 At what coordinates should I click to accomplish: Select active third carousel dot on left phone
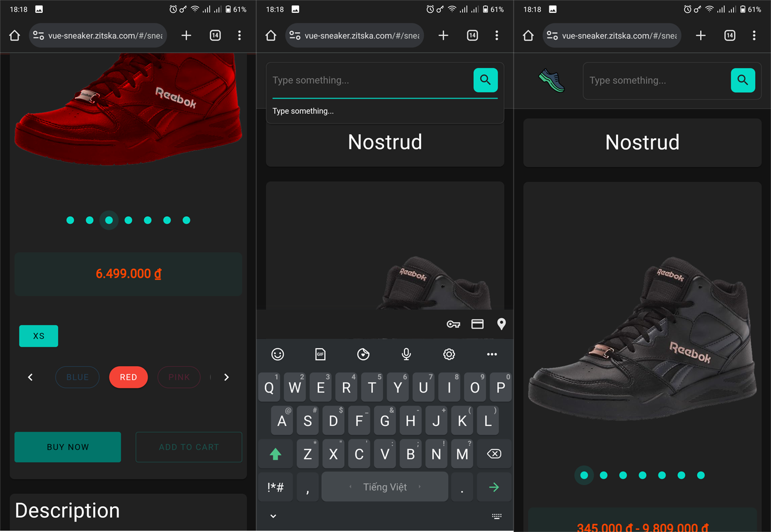click(109, 220)
